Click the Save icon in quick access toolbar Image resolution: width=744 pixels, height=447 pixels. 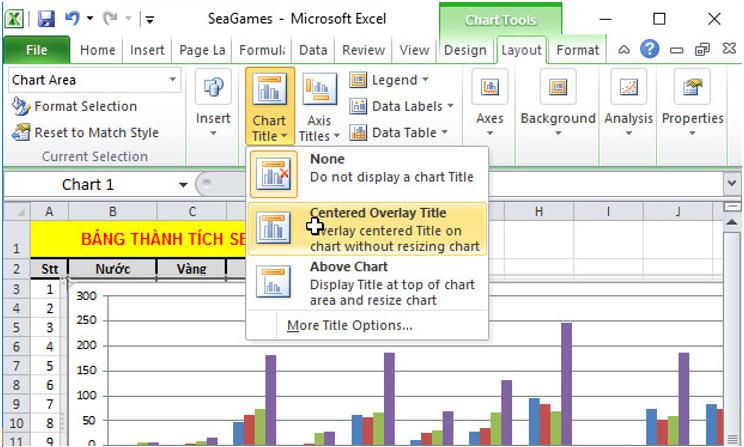46,18
